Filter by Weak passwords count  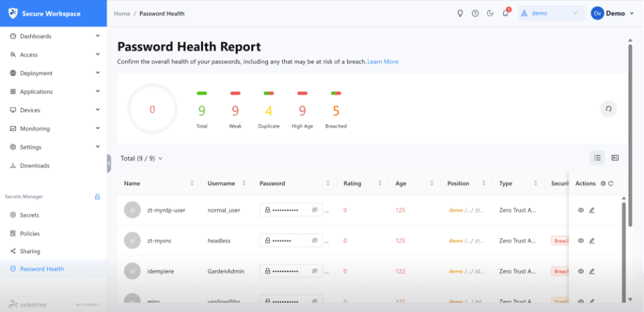coord(235,110)
